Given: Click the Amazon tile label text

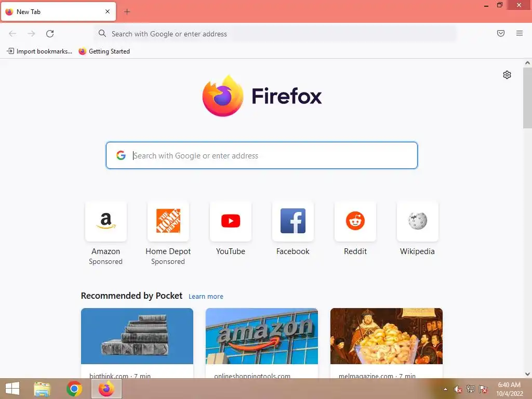Looking at the screenshot, I should [x=105, y=251].
